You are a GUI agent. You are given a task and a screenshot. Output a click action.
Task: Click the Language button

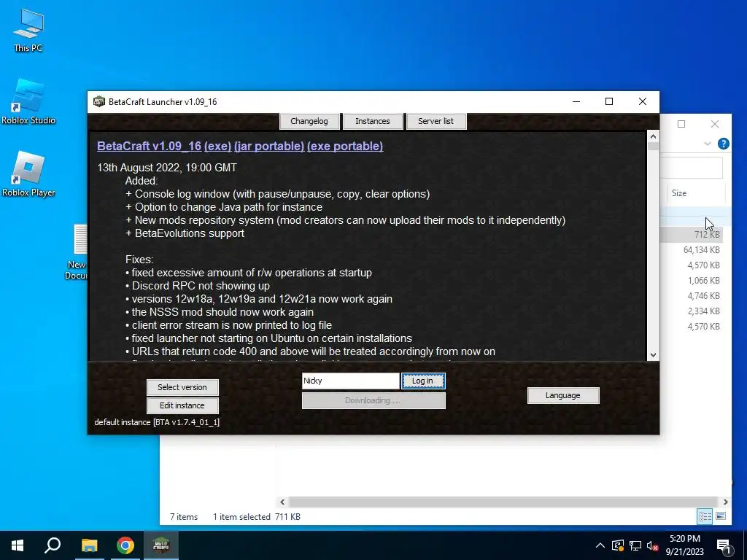(563, 395)
